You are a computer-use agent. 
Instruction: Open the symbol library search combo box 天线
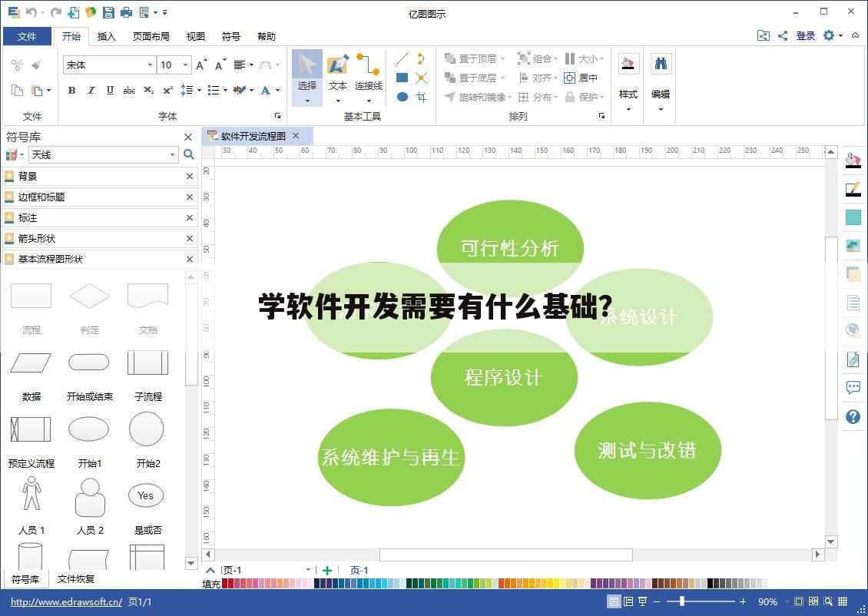[x=104, y=154]
